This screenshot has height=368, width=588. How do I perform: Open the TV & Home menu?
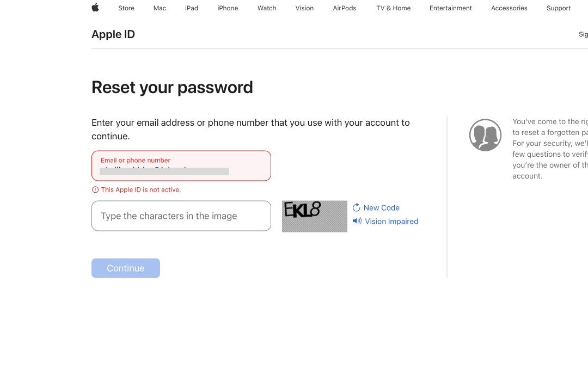393,8
